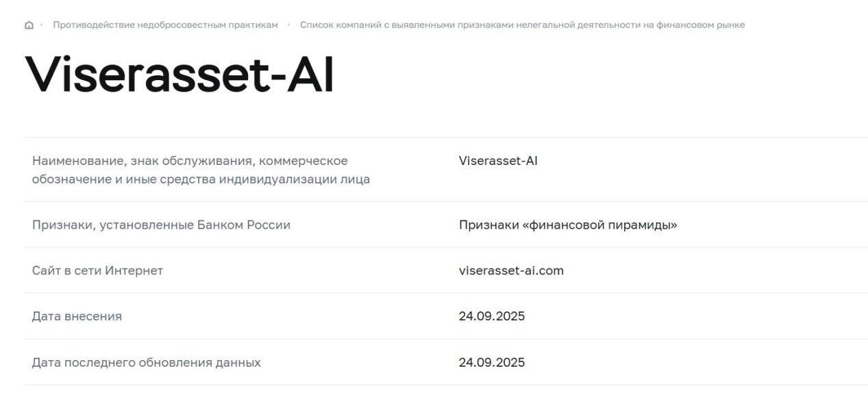Click the separator dot after the home icon

pyautogui.click(x=42, y=25)
